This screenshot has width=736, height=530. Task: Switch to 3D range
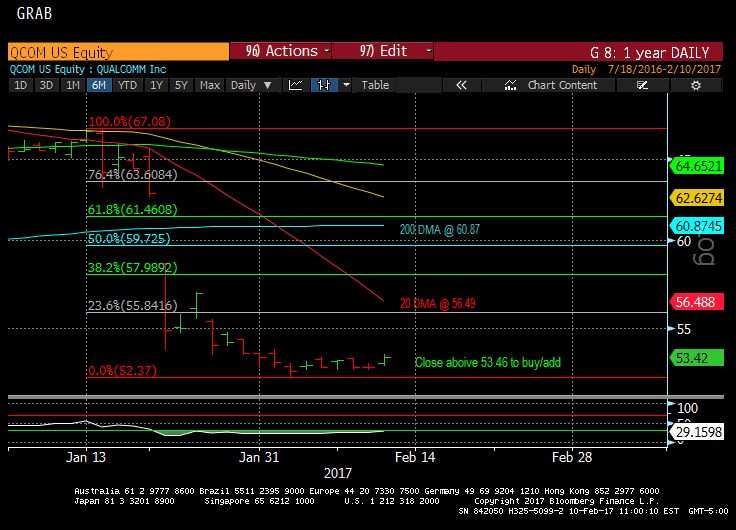46,85
